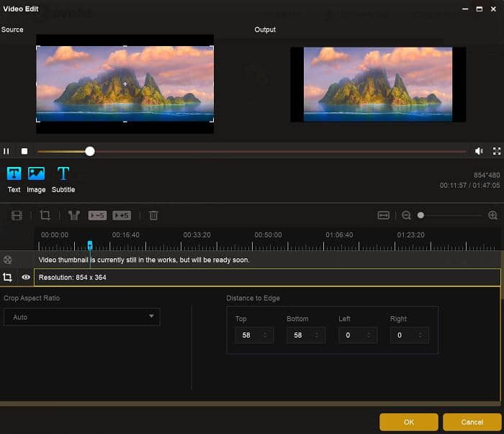Click the Source preview crop center crosshair
The width and height of the screenshot is (504, 434).
click(x=125, y=83)
